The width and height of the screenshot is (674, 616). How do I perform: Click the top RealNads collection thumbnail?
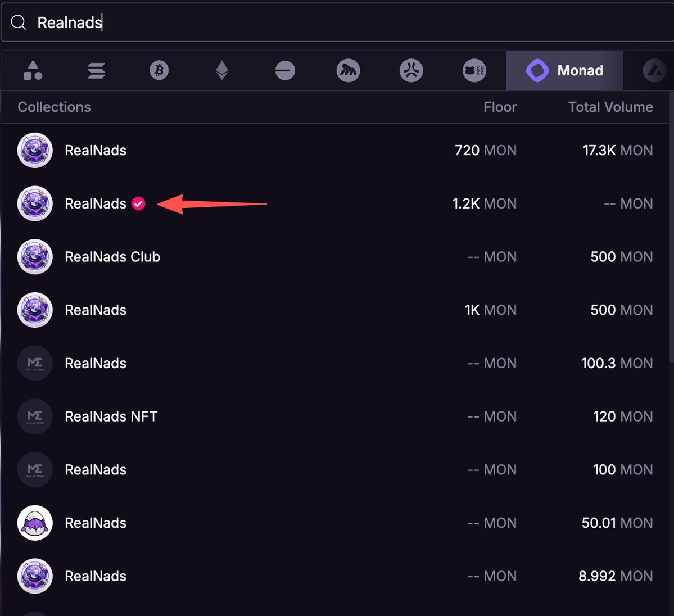click(35, 150)
